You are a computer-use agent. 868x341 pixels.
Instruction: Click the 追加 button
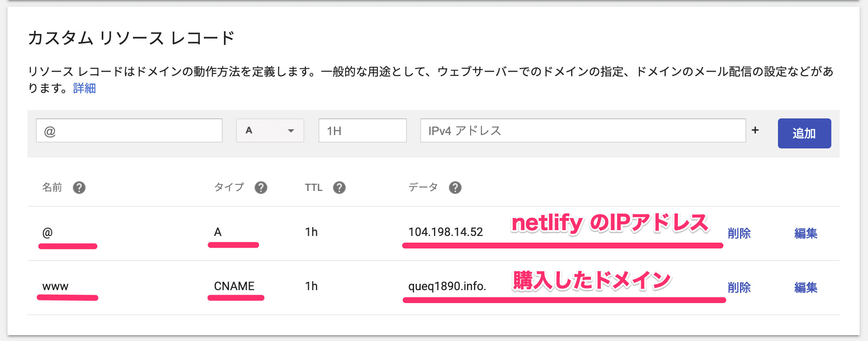804,133
